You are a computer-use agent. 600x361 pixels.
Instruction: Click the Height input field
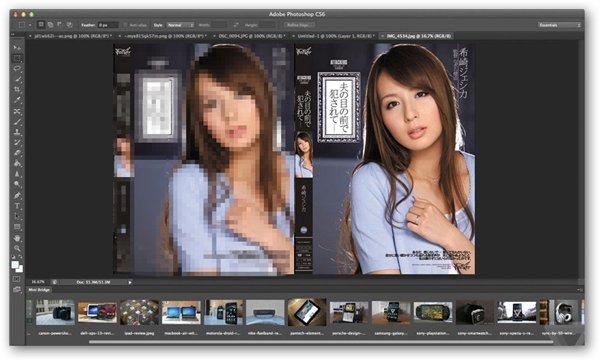click(x=267, y=25)
